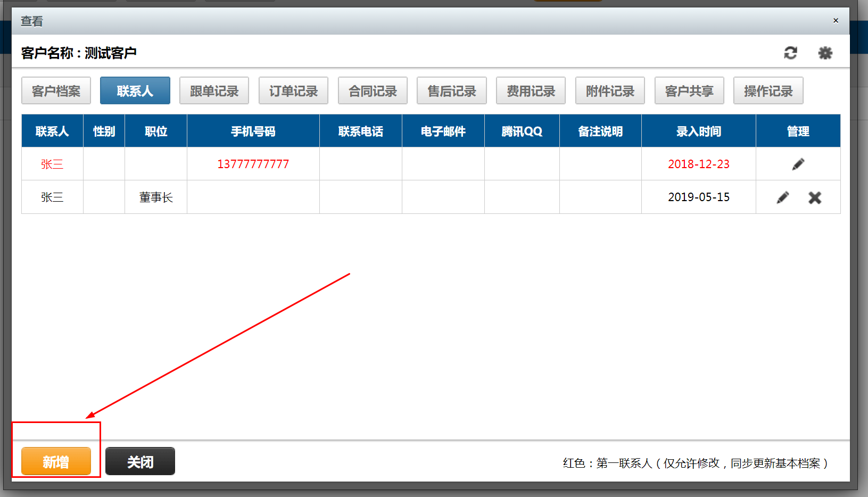
Task: Go to the 订单记录 tab
Action: click(293, 91)
